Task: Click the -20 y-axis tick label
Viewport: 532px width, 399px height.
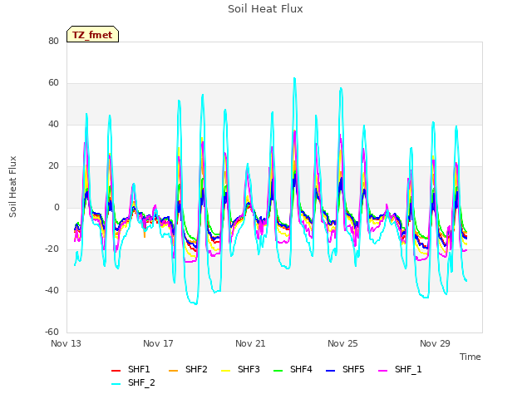Action: click(52, 249)
